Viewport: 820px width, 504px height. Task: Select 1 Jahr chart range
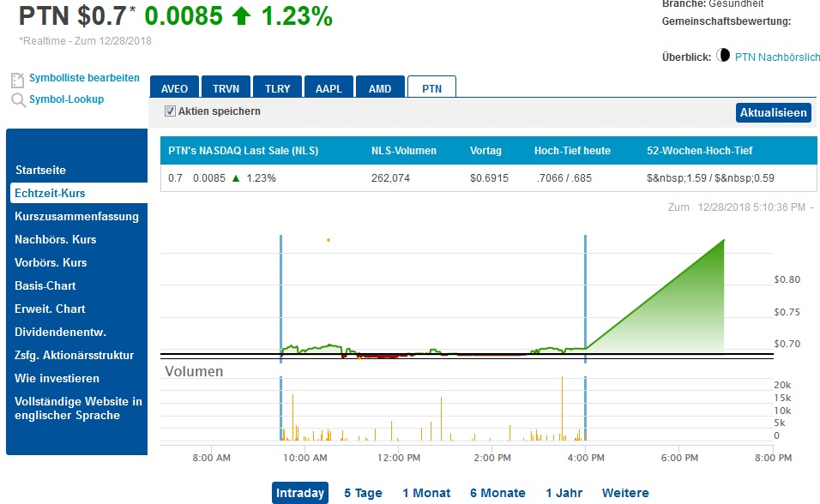pos(564,493)
